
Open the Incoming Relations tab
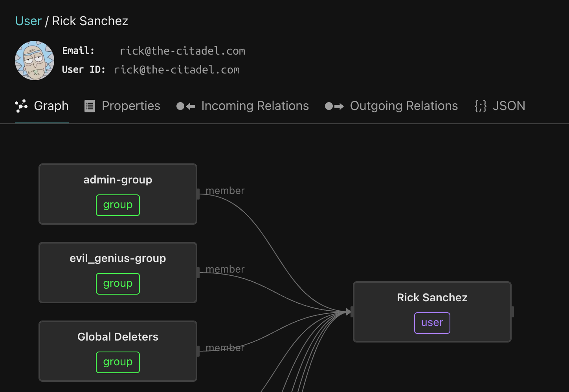(x=242, y=106)
